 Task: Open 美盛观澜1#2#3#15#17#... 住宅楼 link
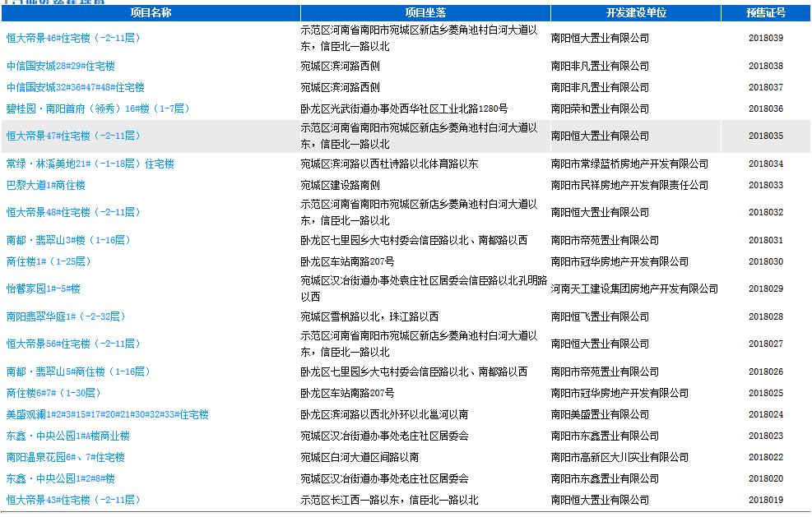(107, 414)
